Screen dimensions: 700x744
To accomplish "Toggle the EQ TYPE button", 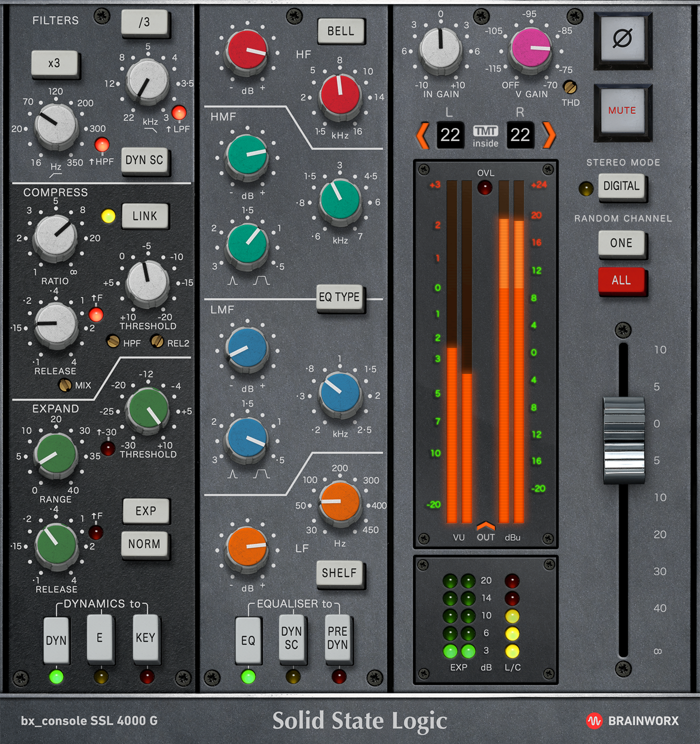I will tap(340, 296).
